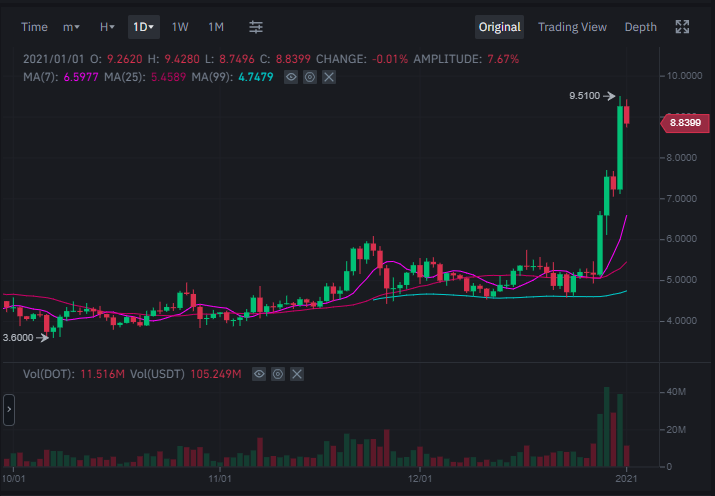715x496 pixels.
Task: Click the 8.8399 current price label
Action: click(x=685, y=123)
